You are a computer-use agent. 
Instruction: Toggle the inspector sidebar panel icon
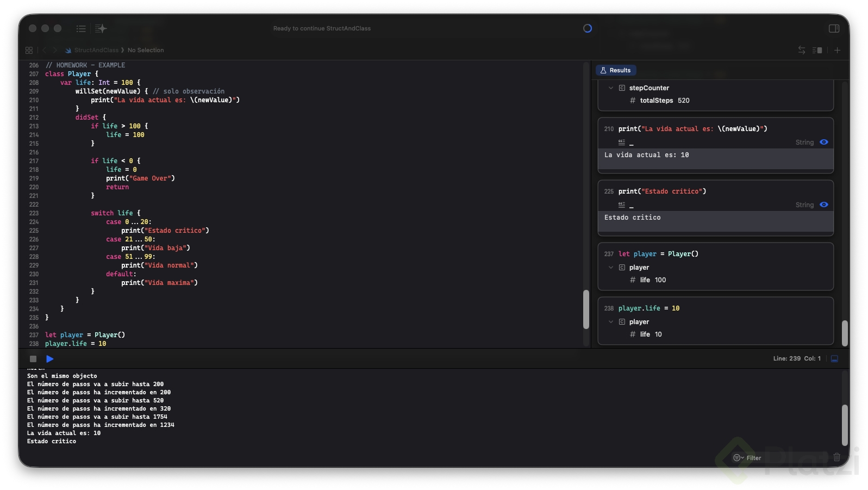(834, 28)
